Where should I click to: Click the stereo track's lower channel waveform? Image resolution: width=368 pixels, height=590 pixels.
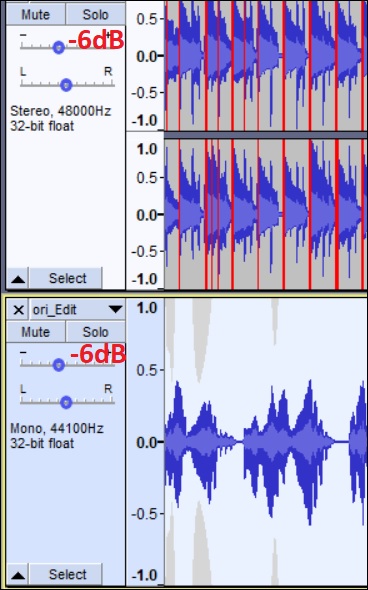(266, 214)
